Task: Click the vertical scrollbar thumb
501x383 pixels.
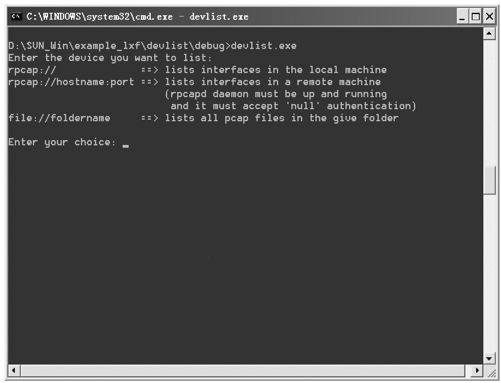Action: click(489, 180)
